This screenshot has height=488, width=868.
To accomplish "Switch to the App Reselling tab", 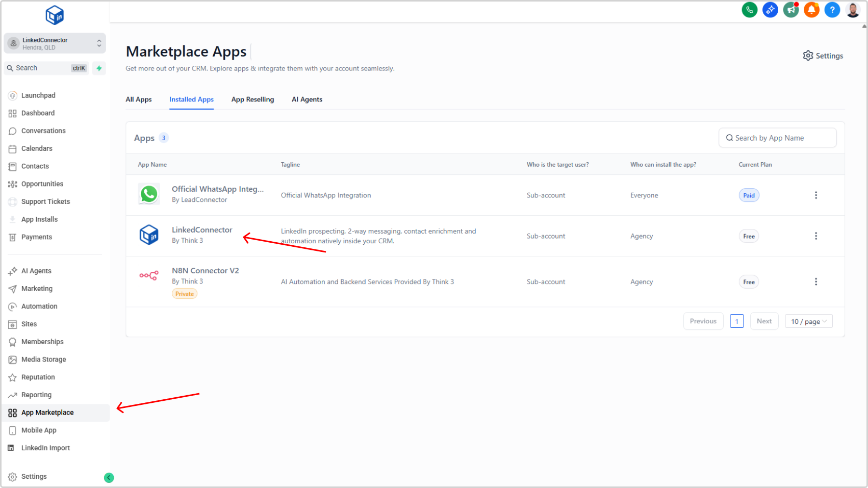I will pos(252,99).
